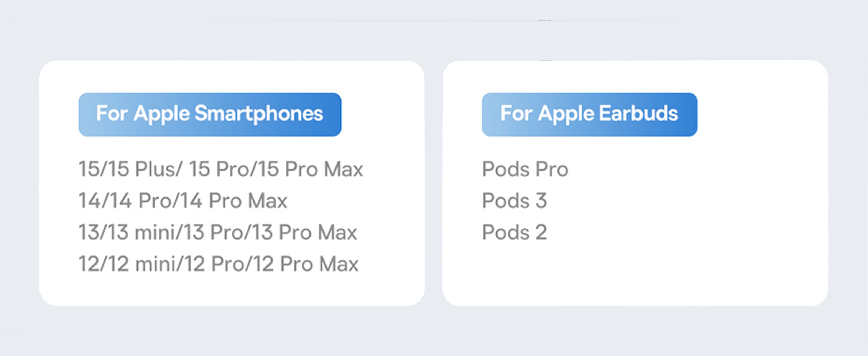Click the For Apple Earbuds badge

(x=589, y=115)
